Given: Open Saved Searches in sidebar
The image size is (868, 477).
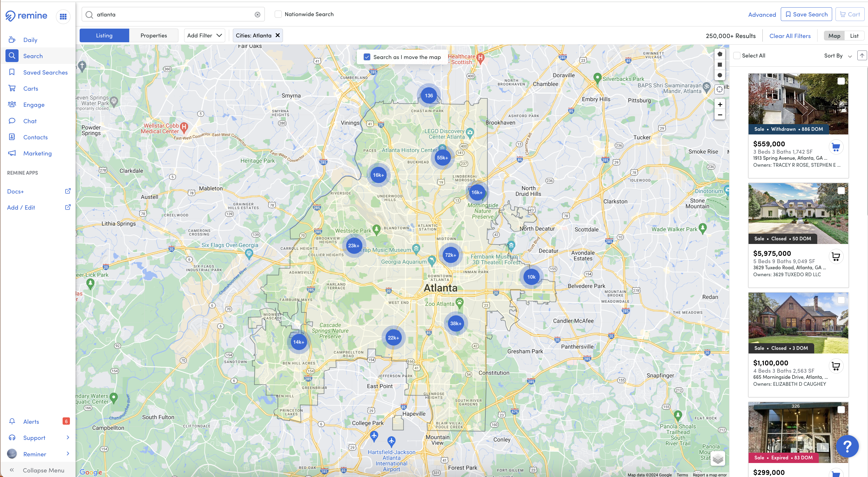Looking at the screenshot, I should pyautogui.click(x=38, y=72).
